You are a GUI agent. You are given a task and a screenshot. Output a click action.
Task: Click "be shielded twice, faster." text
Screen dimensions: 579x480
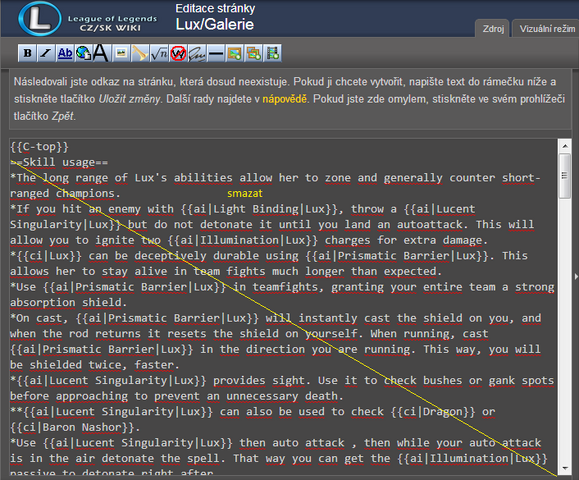pos(95,365)
